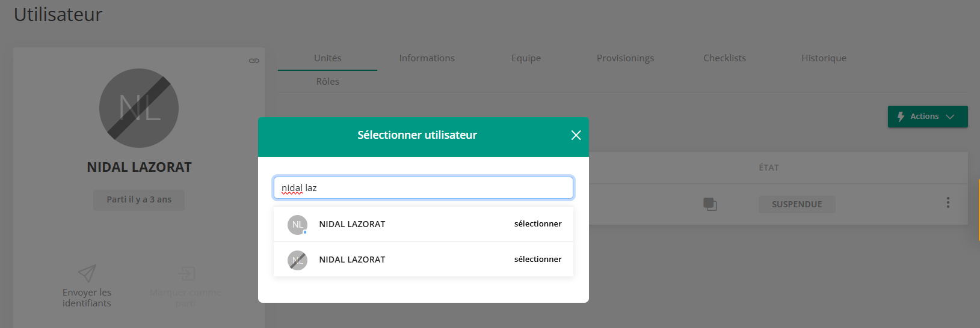The width and height of the screenshot is (980, 328).
Task: Click the copy icon in the table row
Action: click(710, 204)
